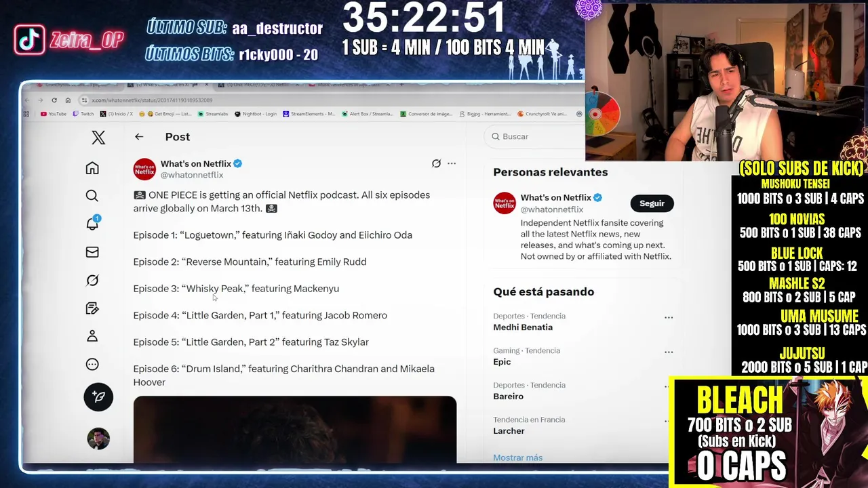The image size is (868, 488).
Task: Click What's on Netflix post avatar
Action: [144, 169]
